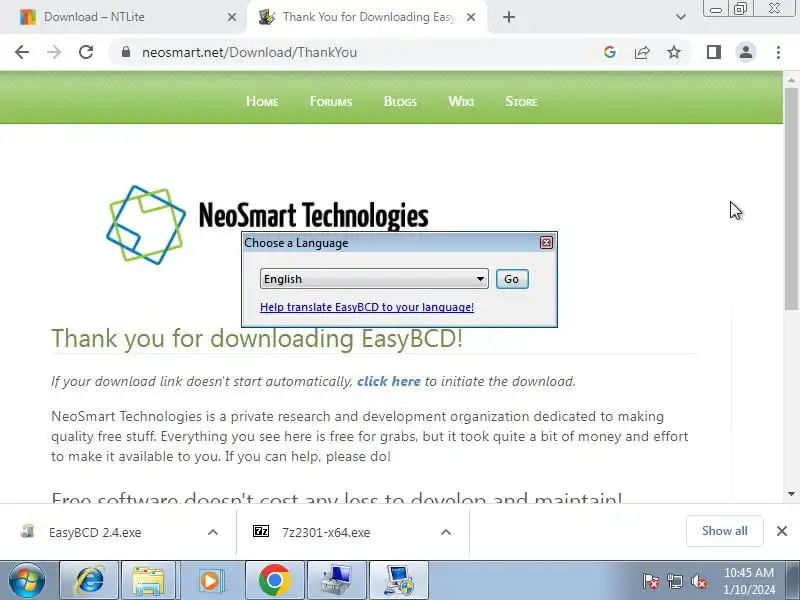This screenshot has width=800, height=600.
Task: Open the computer setup taskbar icon
Action: click(x=337, y=581)
